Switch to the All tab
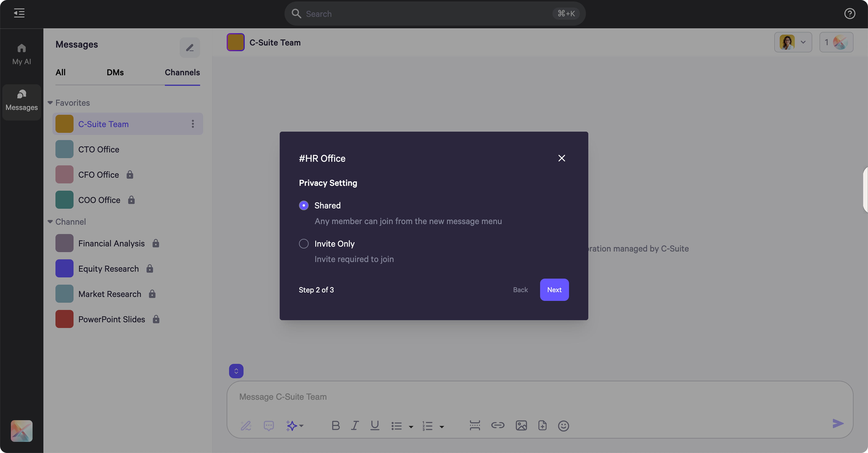868x453 pixels. pos(61,72)
